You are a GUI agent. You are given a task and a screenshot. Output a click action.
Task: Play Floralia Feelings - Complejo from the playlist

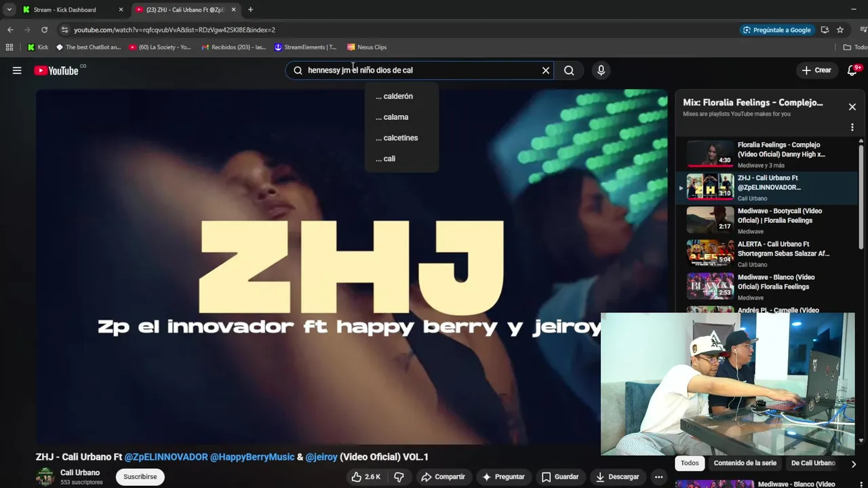coord(766,155)
